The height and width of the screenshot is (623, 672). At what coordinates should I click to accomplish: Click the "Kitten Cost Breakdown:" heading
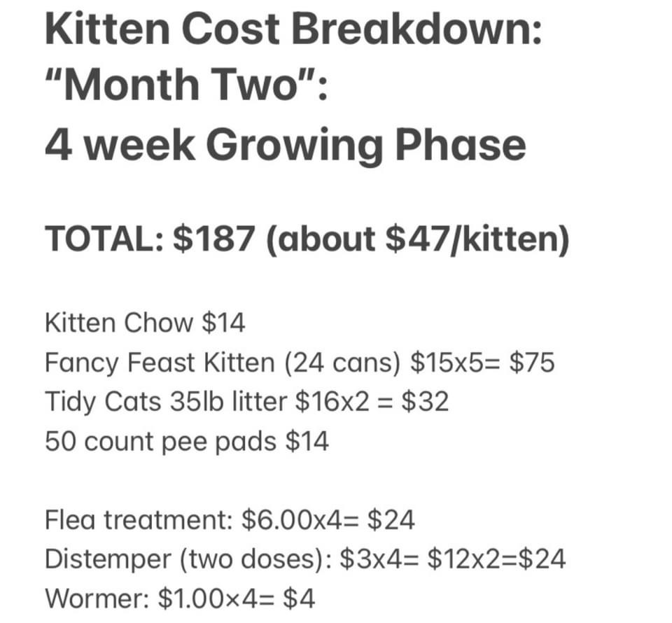(x=293, y=29)
